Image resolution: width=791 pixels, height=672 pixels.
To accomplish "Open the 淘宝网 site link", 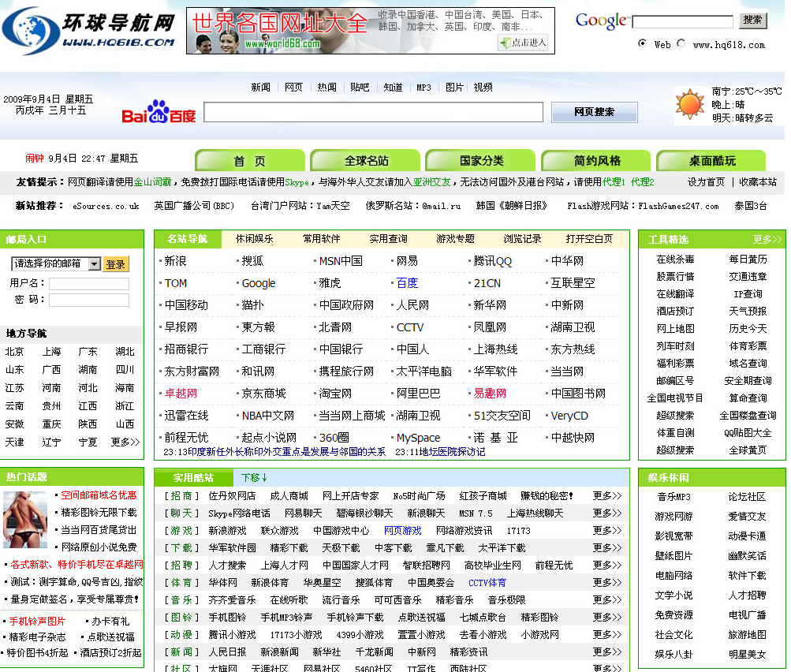I will [x=335, y=394].
